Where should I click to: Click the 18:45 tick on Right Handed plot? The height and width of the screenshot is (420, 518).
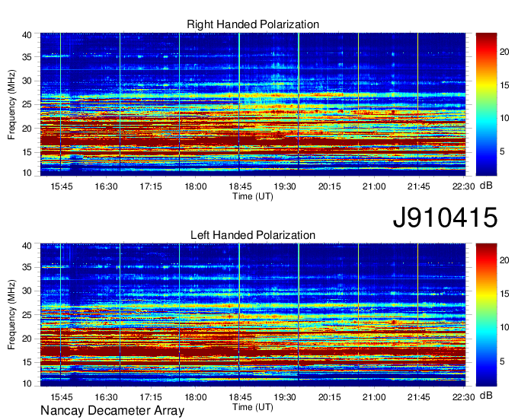tap(240, 186)
